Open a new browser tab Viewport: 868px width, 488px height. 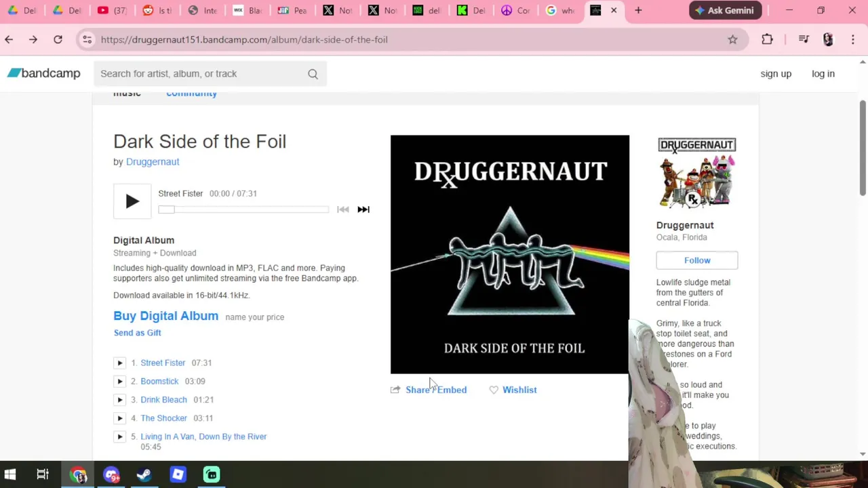(638, 10)
